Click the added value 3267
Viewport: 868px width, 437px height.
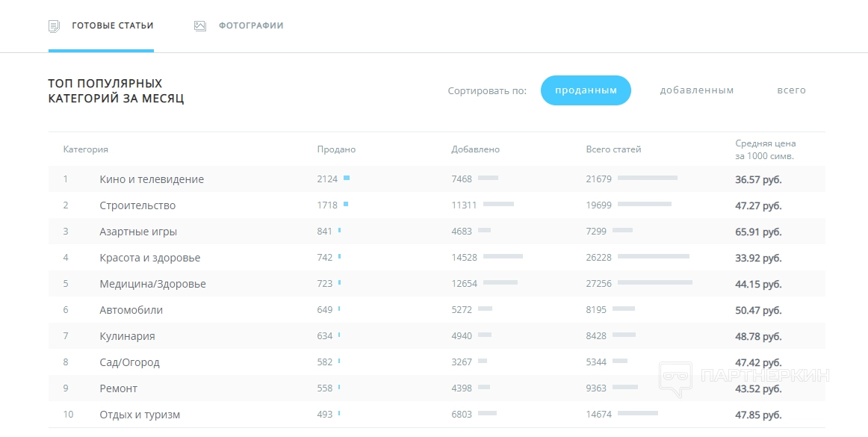pos(462,362)
